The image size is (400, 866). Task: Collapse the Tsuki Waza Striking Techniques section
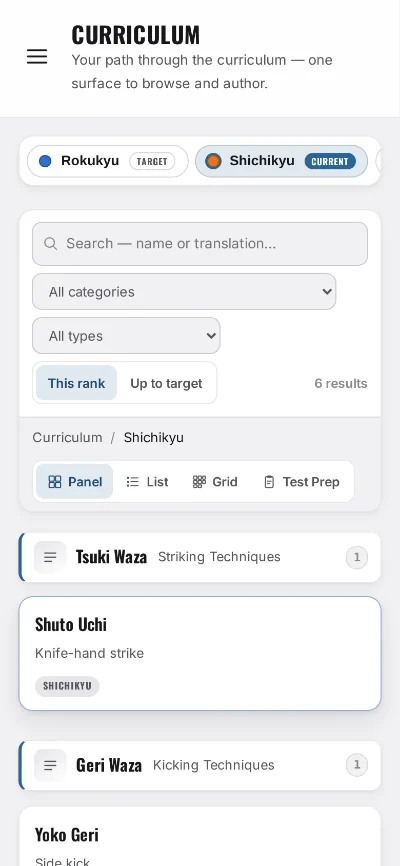[200, 557]
